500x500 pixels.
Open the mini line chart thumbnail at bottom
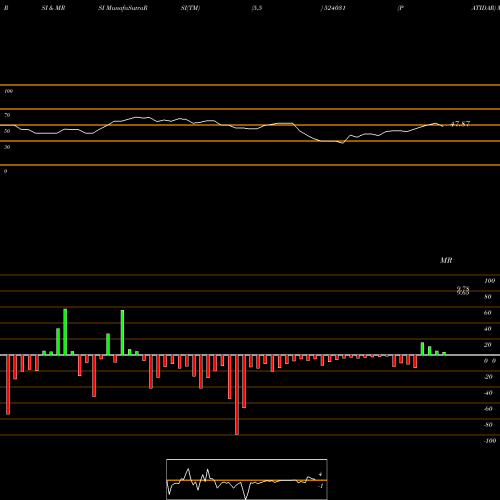pos(247,479)
